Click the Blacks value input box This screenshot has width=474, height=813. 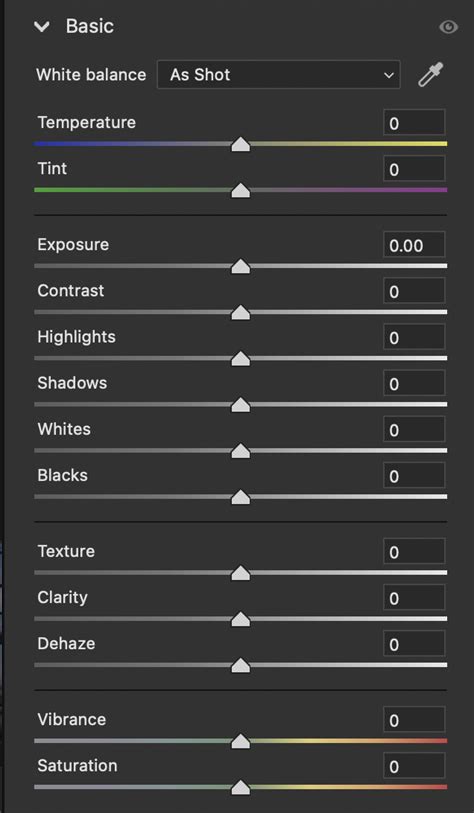(x=414, y=475)
